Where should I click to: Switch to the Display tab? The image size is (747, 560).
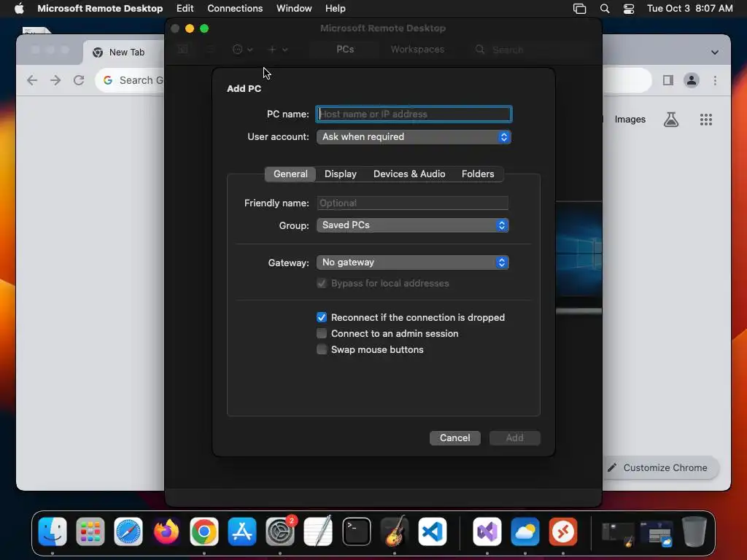click(x=340, y=174)
